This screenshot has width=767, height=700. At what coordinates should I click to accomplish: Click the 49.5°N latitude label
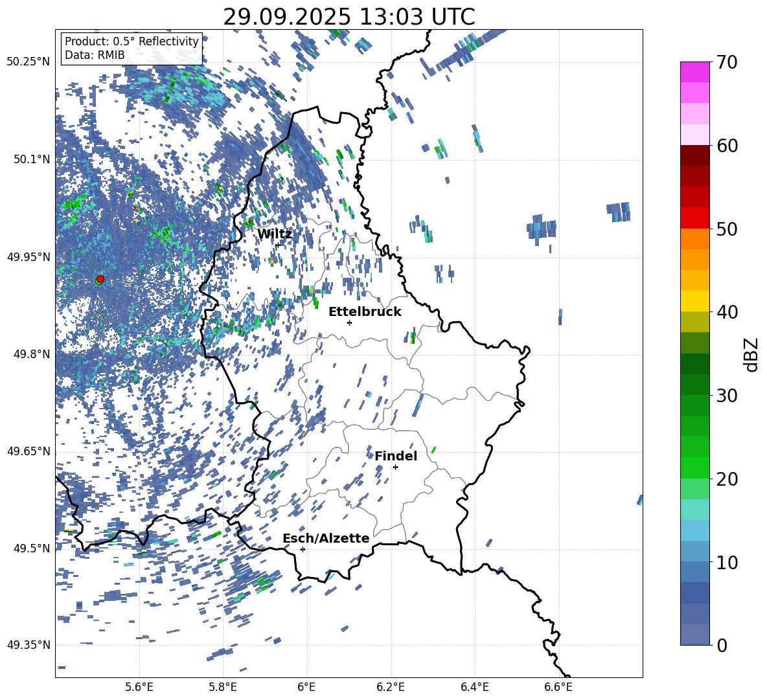click(x=32, y=548)
